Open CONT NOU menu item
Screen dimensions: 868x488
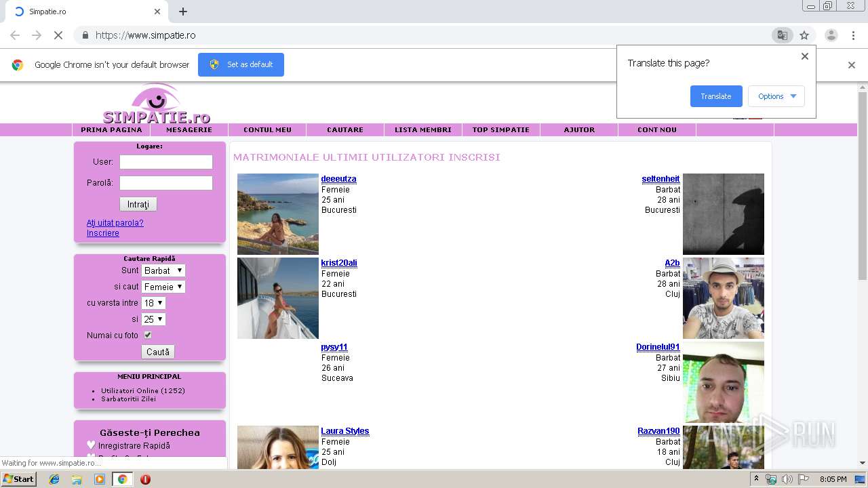[x=657, y=129]
